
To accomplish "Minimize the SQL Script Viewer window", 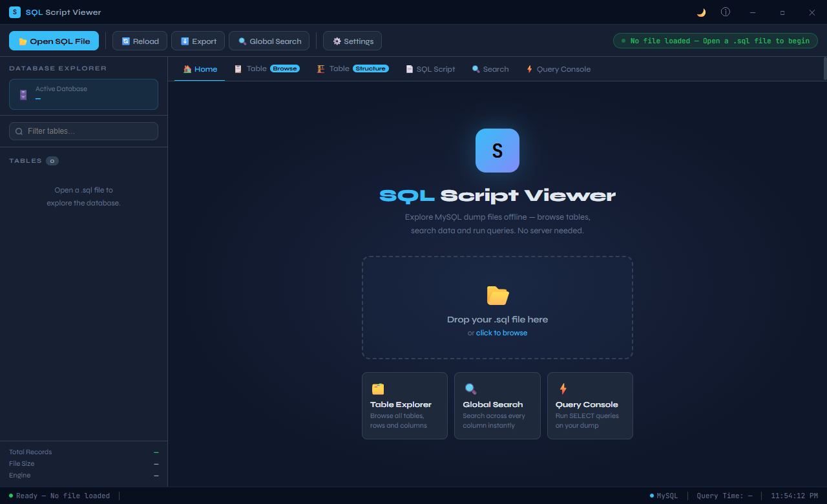I will click(x=753, y=12).
